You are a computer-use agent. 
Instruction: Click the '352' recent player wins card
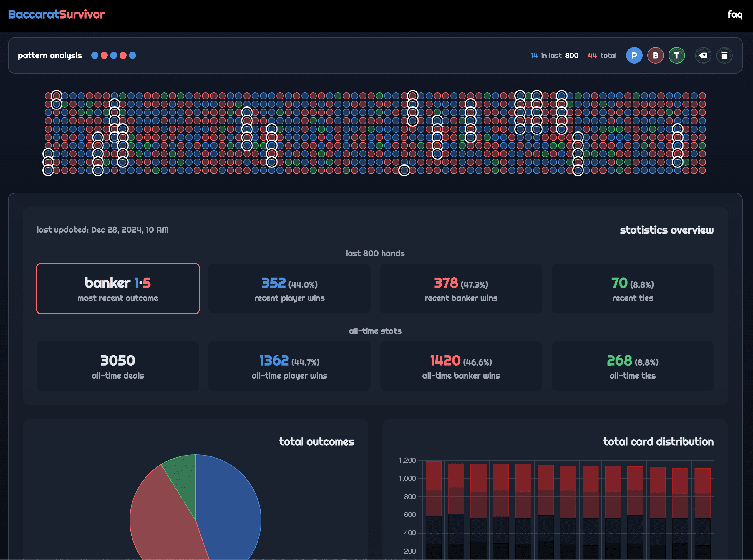(x=289, y=289)
